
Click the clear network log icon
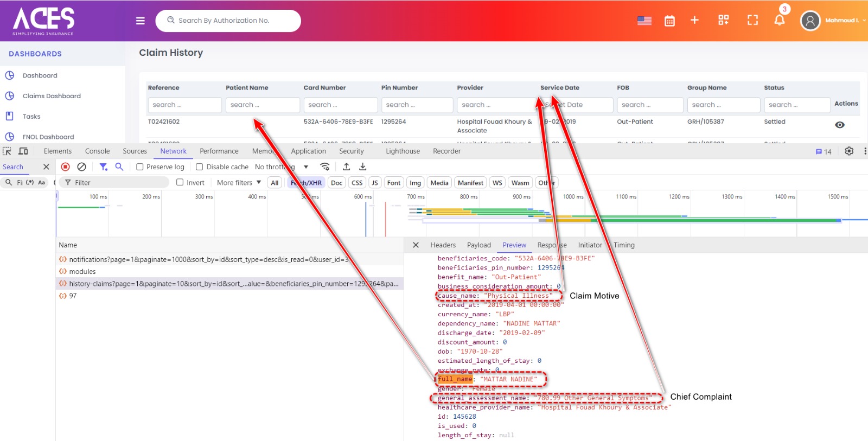[81, 167]
